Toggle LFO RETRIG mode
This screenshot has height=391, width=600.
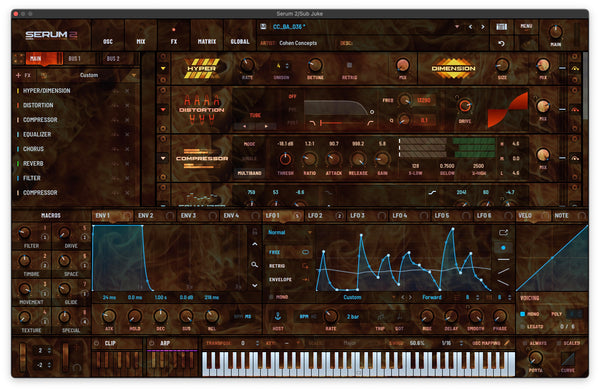(288, 266)
